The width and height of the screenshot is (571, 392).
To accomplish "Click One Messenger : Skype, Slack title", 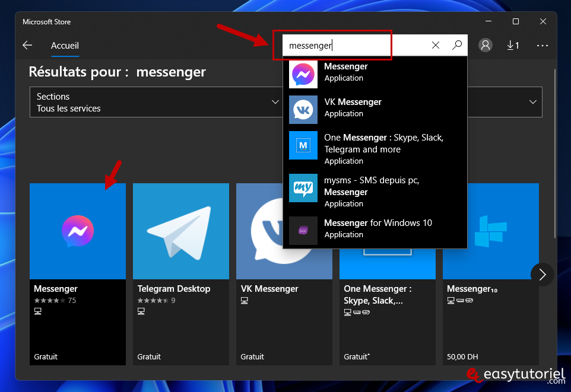I will pyautogui.click(x=378, y=295).
